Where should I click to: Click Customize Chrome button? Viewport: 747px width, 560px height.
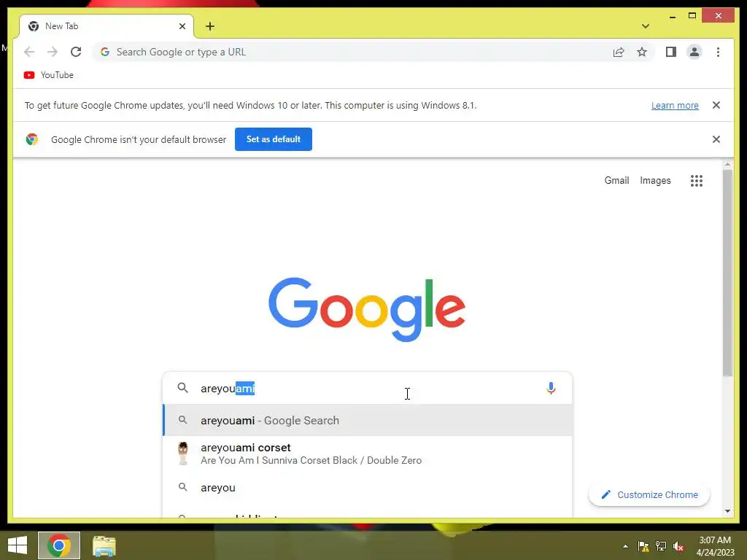coord(649,495)
